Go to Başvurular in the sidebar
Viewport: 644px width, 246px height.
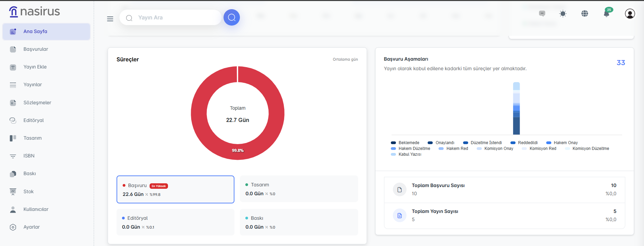pyautogui.click(x=36, y=49)
